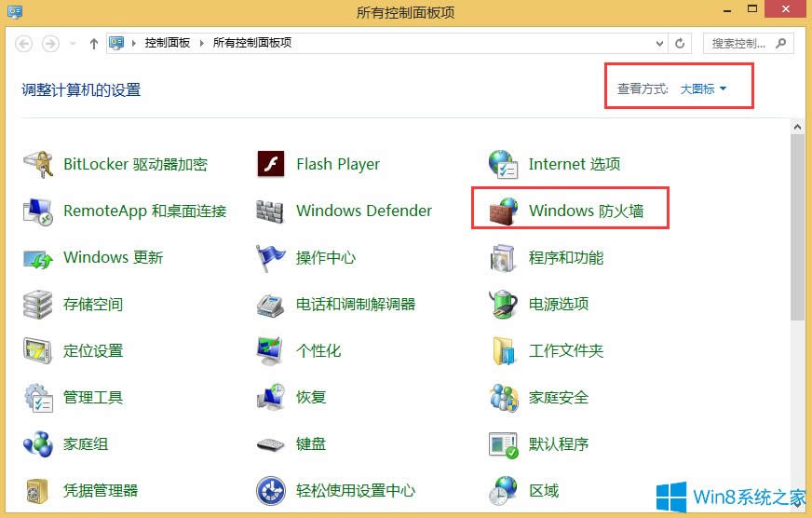Click the 管理工具 gear icon

tap(38, 397)
